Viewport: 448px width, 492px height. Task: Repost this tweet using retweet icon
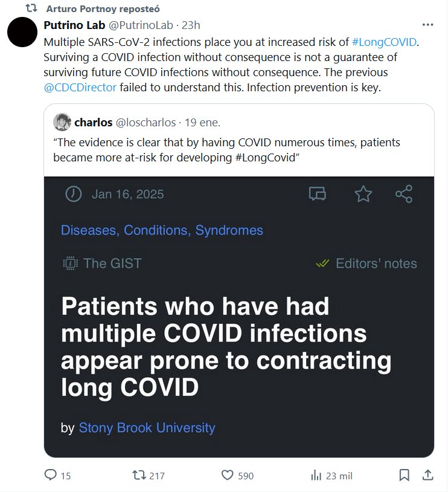click(x=139, y=476)
